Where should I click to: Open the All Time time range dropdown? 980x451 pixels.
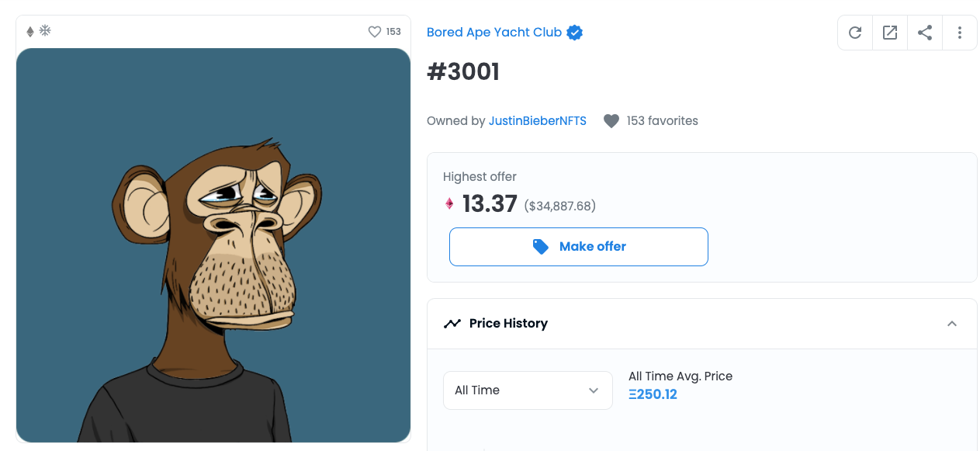528,390
